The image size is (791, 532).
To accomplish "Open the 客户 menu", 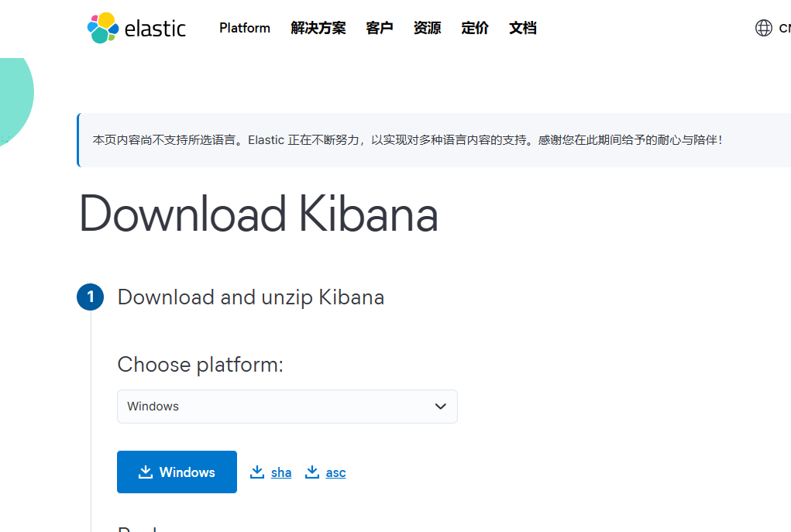I will pos(380,28).
